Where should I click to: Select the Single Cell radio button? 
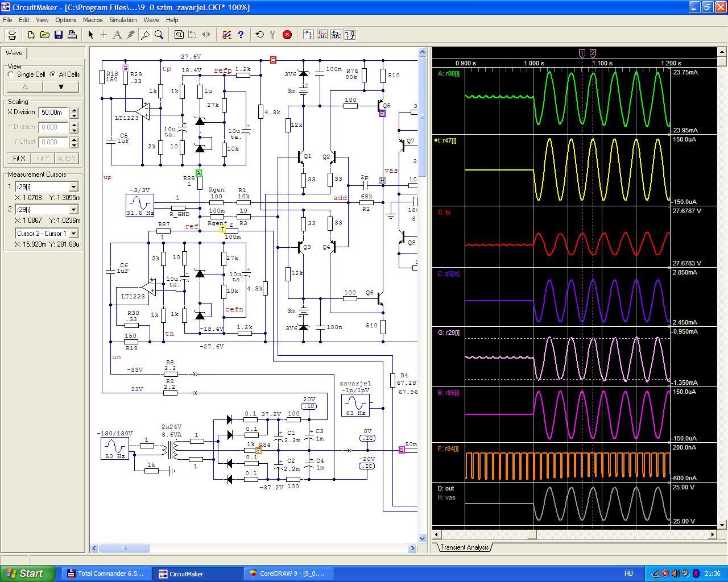(x=11, y=74)
